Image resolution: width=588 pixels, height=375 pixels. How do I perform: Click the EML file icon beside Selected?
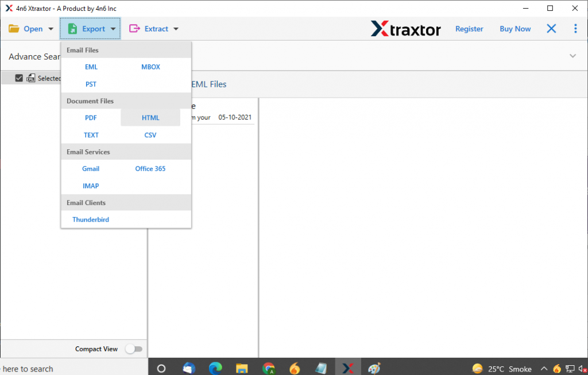pyautogui.click(x=30, y=78)
